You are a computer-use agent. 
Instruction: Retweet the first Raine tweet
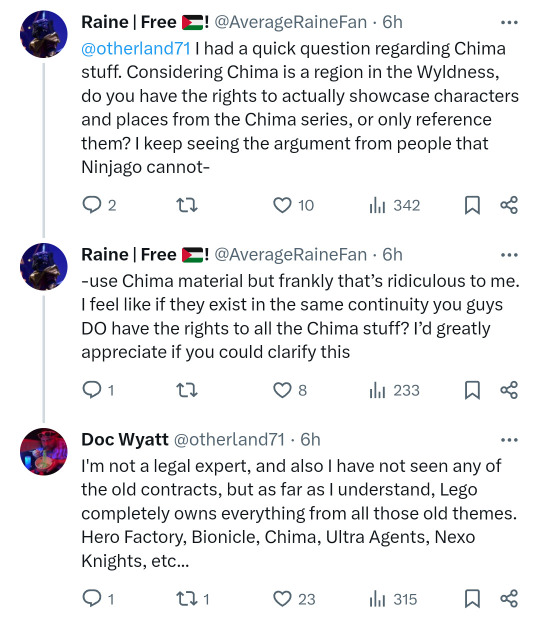[x=187, y=205]
